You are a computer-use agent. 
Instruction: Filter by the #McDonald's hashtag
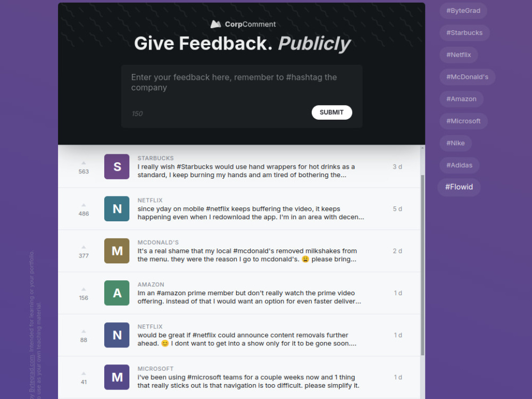pyautogui.click(x=467, y=77)
